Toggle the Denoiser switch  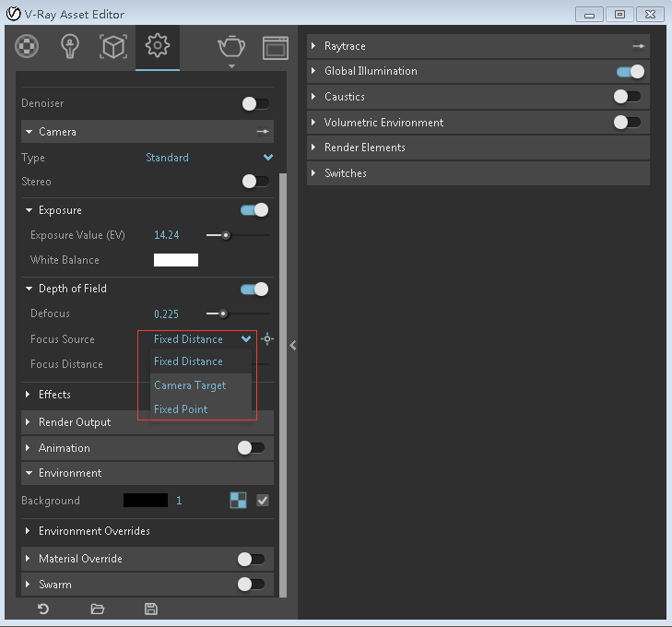(x=255, y=104)
